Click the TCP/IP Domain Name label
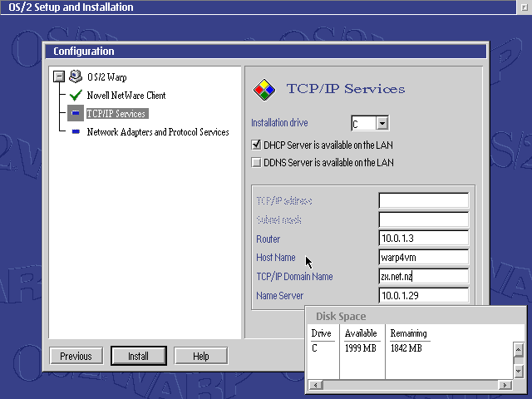The width and height of the screenshot is (532, 399). click(x=294, y=277)
